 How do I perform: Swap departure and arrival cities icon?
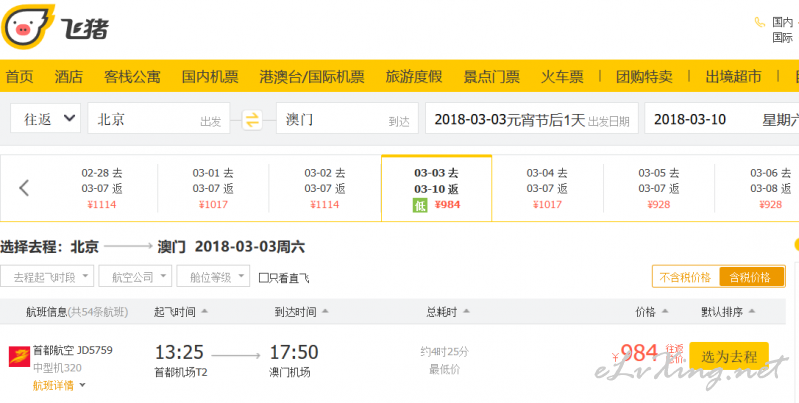click(252, 120)
